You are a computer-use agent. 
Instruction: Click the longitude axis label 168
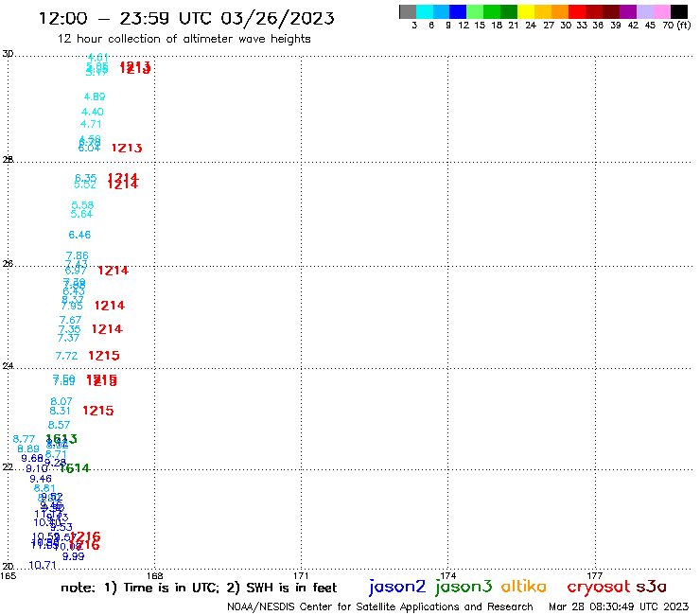[x=155, y=575]
